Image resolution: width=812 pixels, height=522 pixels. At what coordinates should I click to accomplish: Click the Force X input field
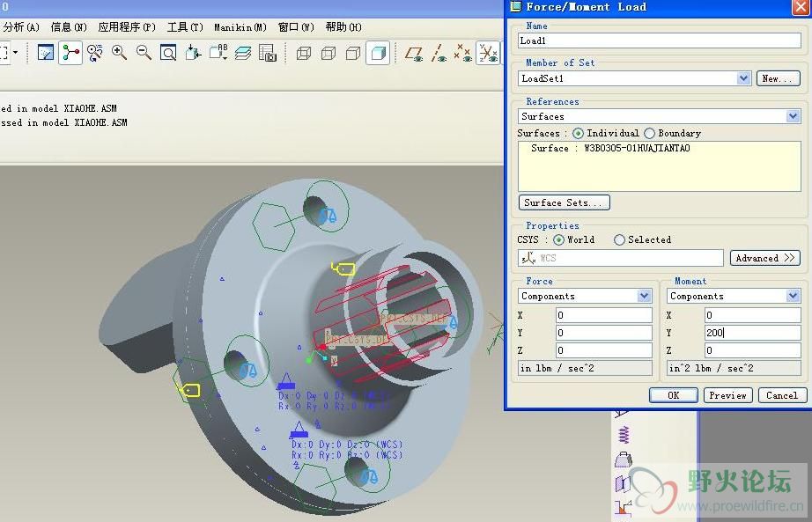click(x=604, y=315)
